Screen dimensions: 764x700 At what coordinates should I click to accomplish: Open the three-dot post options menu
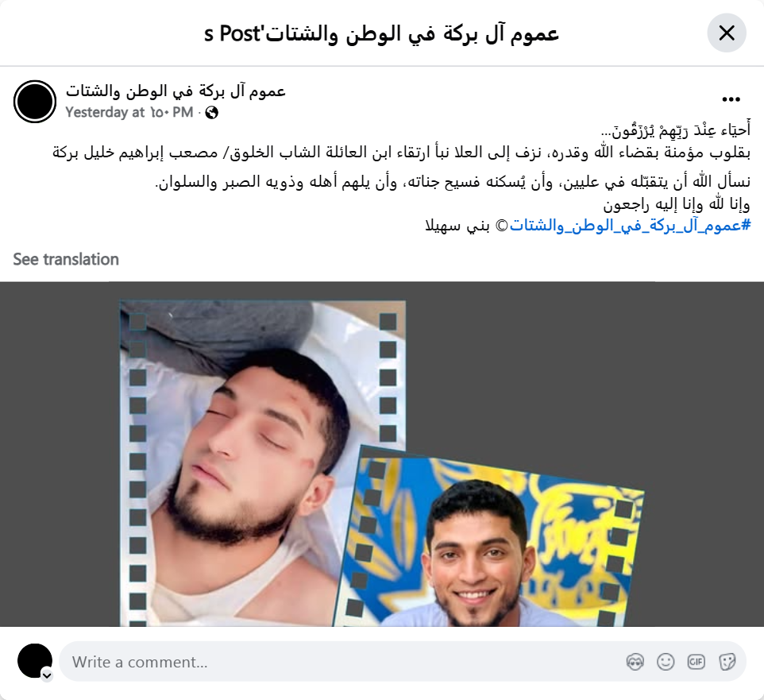click(x=731, y=99)
